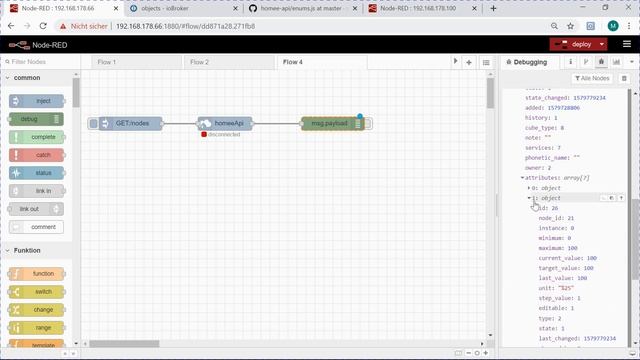Open the debug bug icon tab
The height and width of the screenshot is (360, 640).
pyautogui.click(x=601, y=62)
